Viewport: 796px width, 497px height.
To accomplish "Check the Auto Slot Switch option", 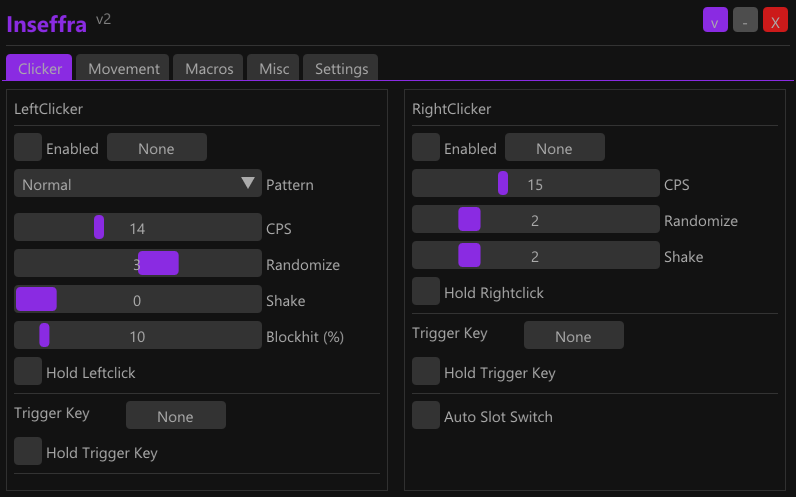I will 426,416.
